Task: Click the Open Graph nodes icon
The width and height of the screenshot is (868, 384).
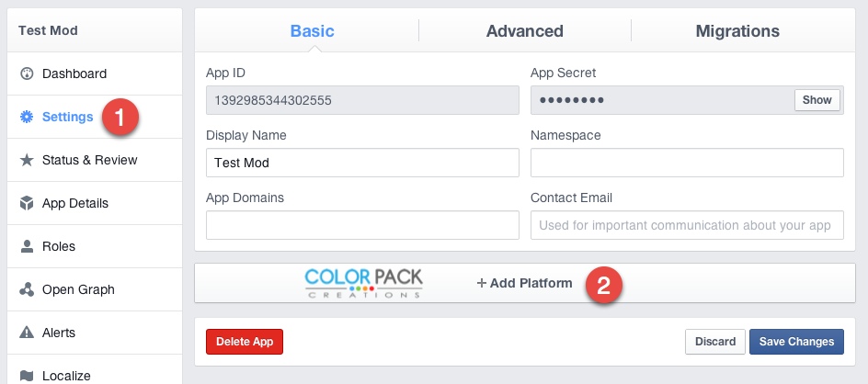Action: click(x=27, y=289)
